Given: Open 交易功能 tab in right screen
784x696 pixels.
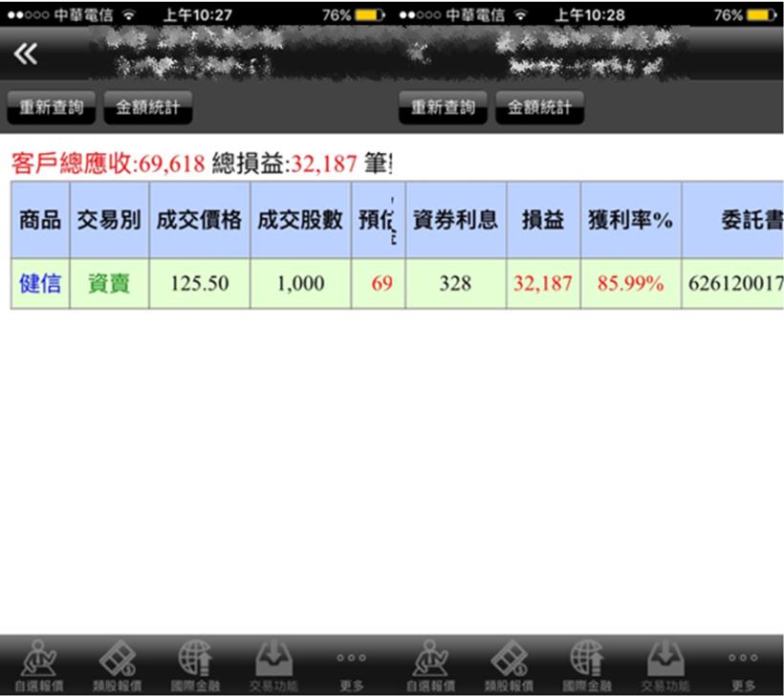Looking at the screenshot, I should point(665,665).
